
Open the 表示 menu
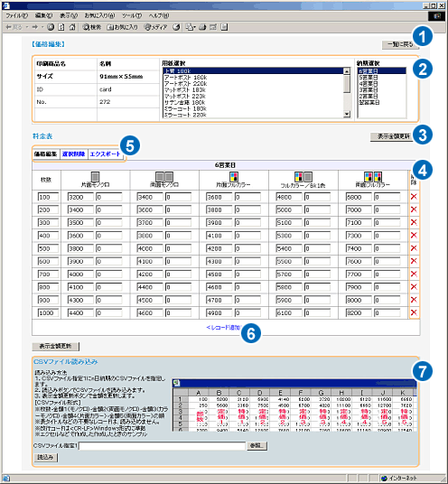point(69,15)
